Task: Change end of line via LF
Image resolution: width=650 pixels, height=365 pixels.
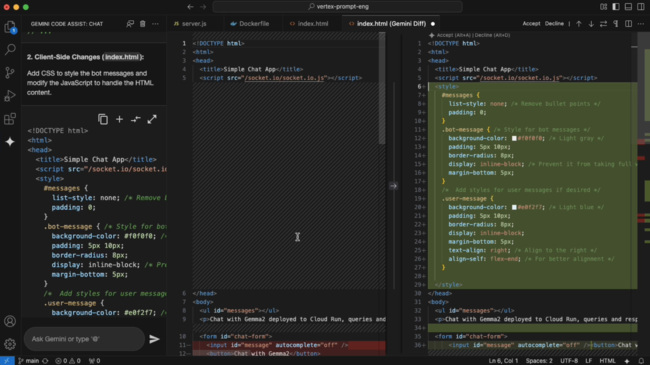Action: pos(588,361)
